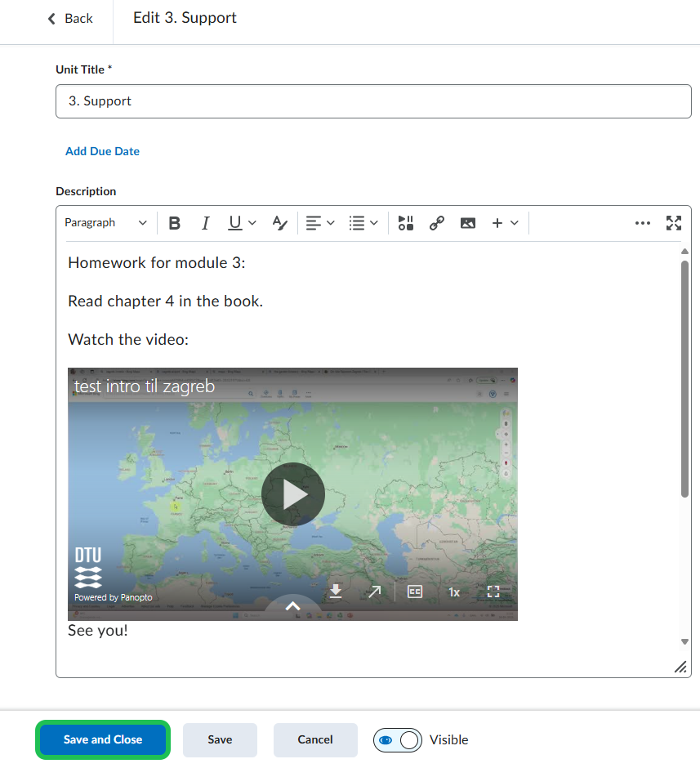Viewport: 700px width, 768px height.
Task: Apply italic formatting to text
Action: click(x=205, y=223)
